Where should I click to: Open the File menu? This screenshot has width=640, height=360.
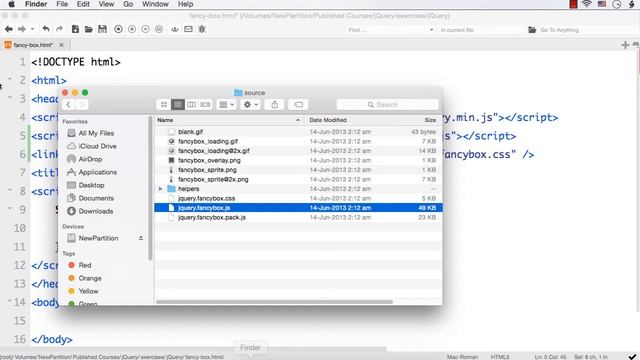coord(62,4)
